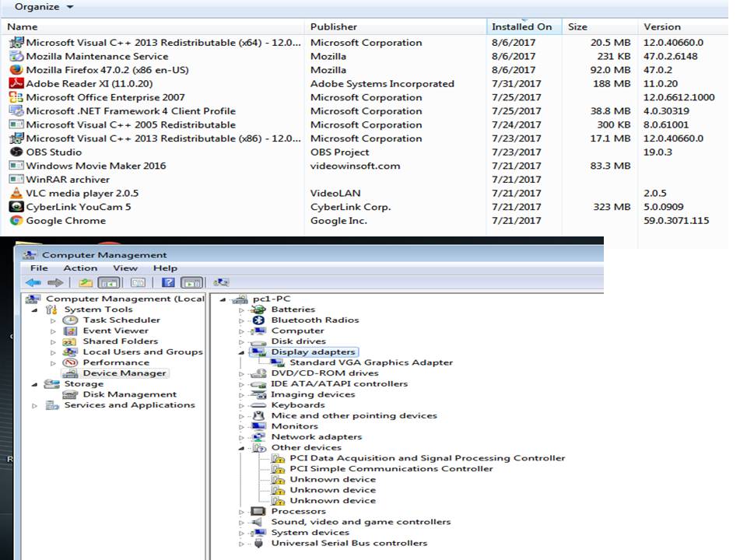The height and width of the screenshot is (560, 747).
Task: Sort programs by Name column header
Action: pyautogui.click(x=153, y=26)
